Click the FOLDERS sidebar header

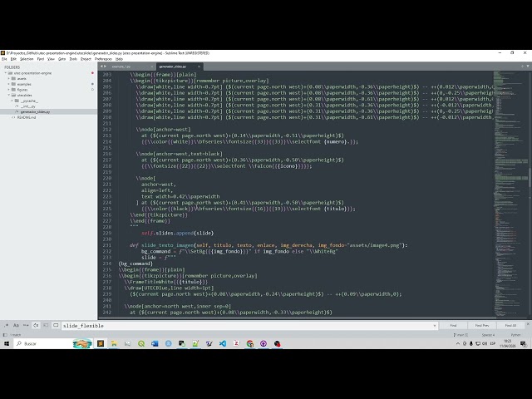[12, 67]
